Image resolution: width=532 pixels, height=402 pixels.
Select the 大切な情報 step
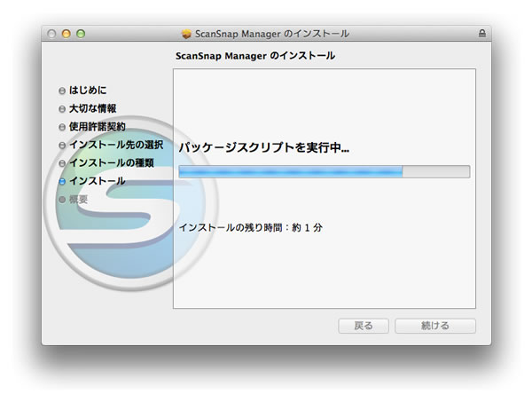92,108
